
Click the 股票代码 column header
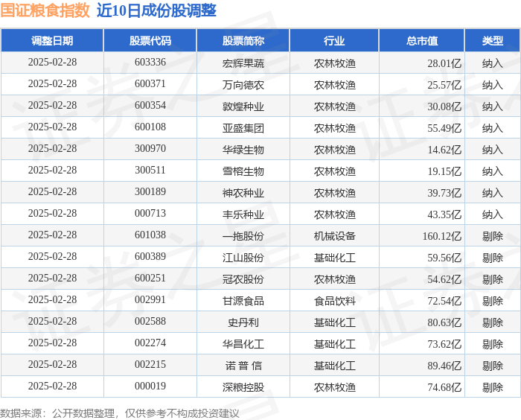[150, 40]
